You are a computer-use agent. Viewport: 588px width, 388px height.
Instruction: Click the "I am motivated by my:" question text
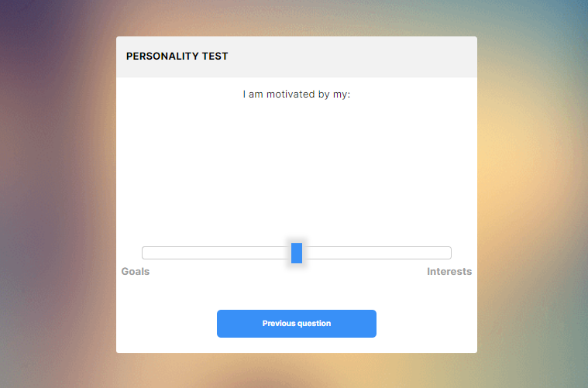coord(296,94)
